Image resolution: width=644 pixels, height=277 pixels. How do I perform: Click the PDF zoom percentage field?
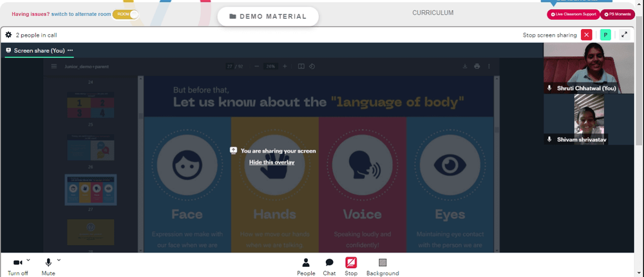[x=270, y=66]
